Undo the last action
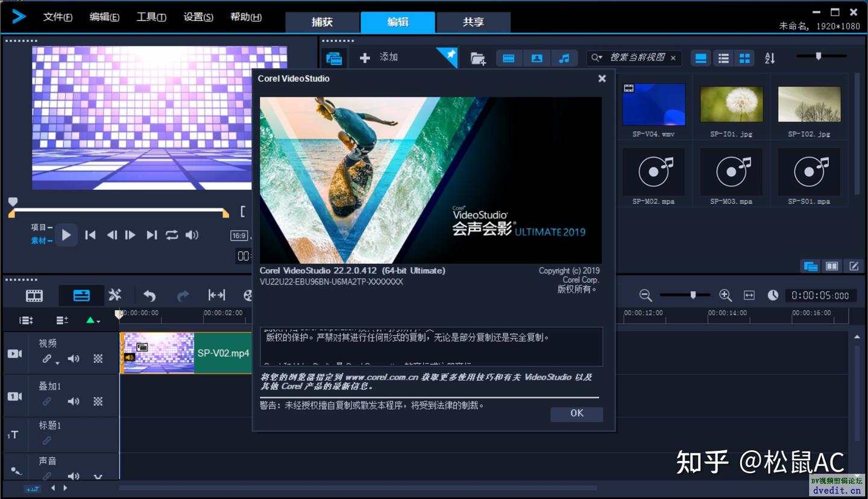Image resolution: width=868 pixels, height=499 pixels. pos(149,295)
